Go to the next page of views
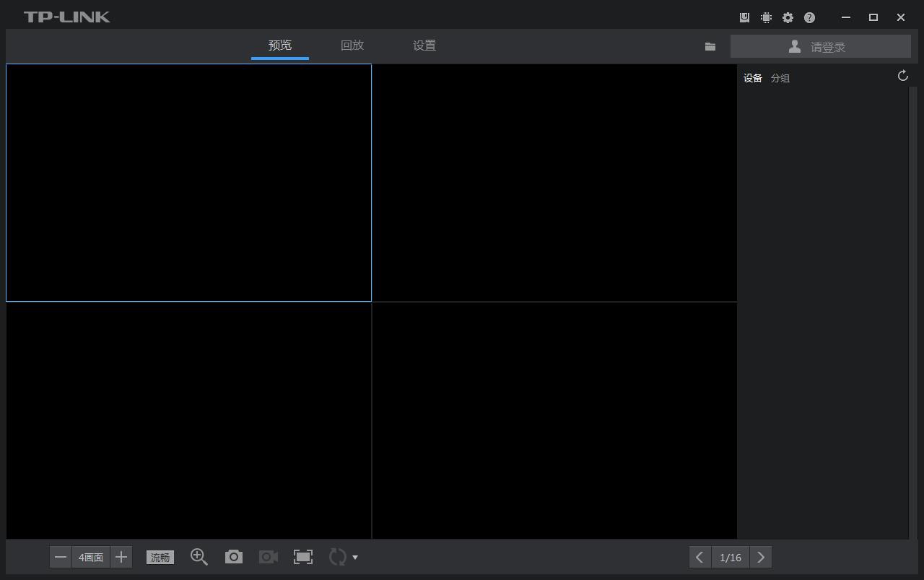 click(761, 557)
